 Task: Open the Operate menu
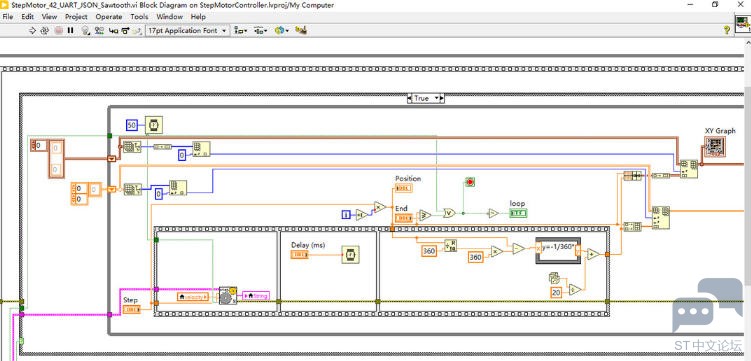pyautogui.click(x=109, y=16)
